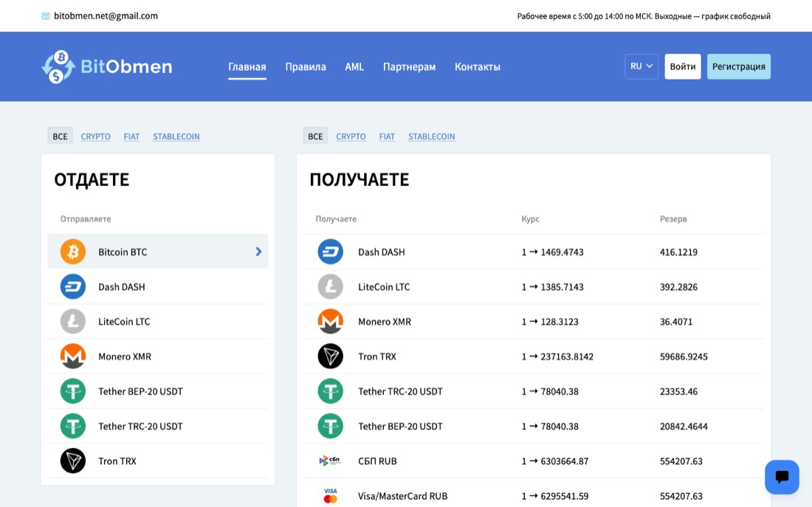Open the Партнерам page
The image size is (812, 507).
click(409, 67)
